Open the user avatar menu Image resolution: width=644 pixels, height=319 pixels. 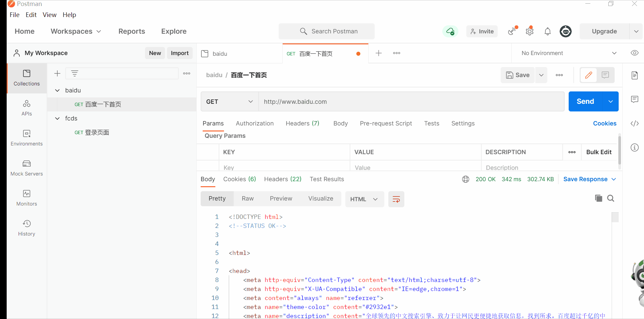pyautogui.click(x=566, y=31)
